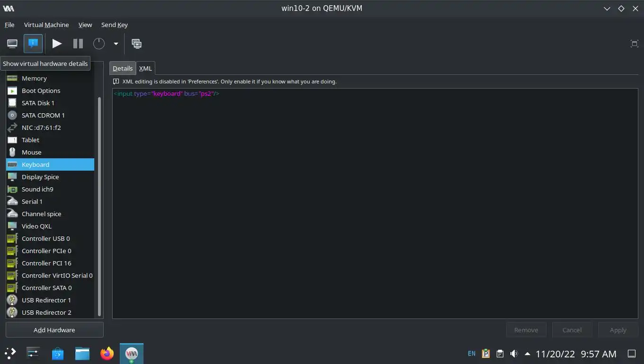The image size is (644, 364).
Task: Select the Tablet input device
Action: tap(50, 140)
